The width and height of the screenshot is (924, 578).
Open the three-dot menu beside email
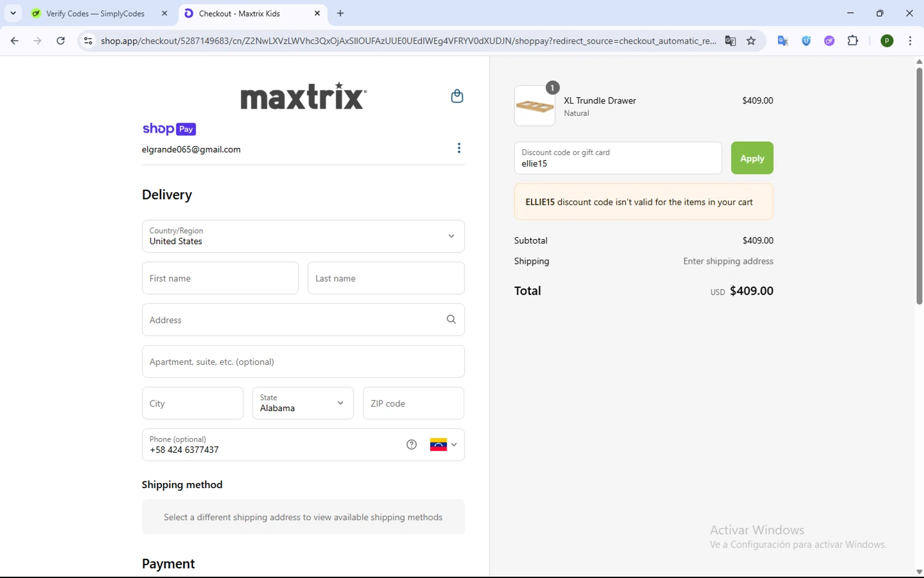coord(459,148)
